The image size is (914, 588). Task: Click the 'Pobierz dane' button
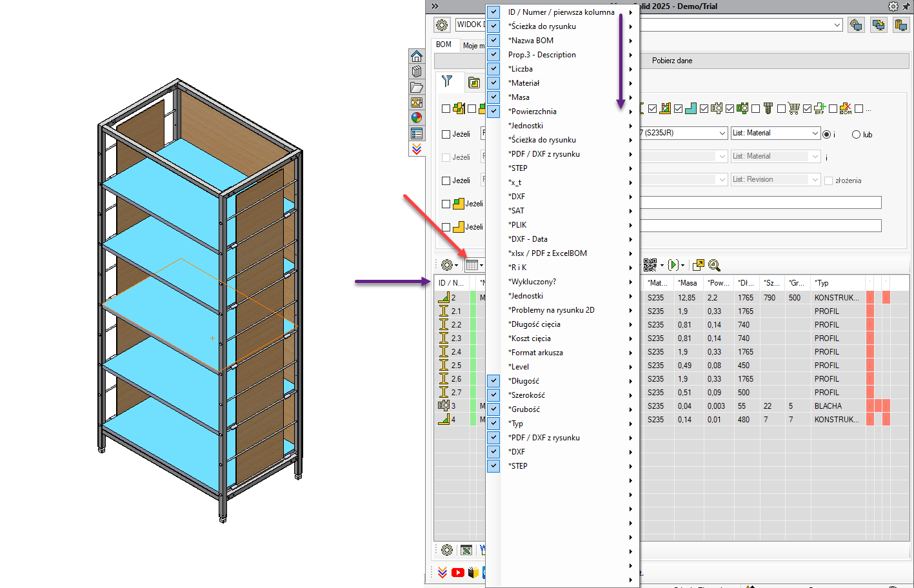tap(672, 61)
